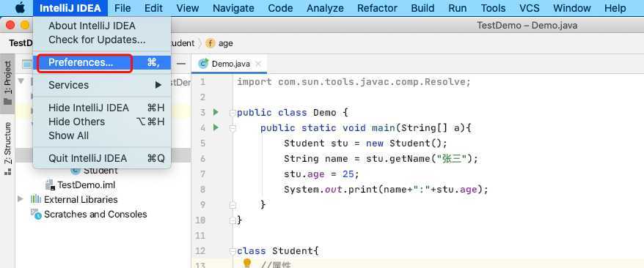
Task: Click the Apple logo menu
Action: pos(20,8)
